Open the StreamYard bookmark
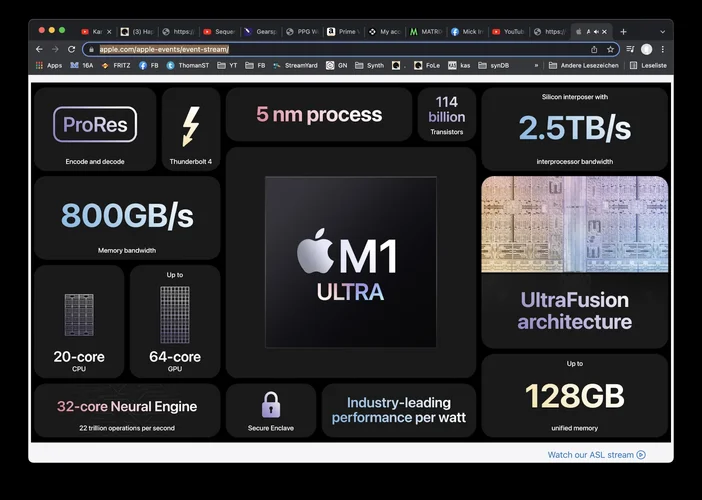The height and width of the screenshot is (500, 702). (295, 65)
